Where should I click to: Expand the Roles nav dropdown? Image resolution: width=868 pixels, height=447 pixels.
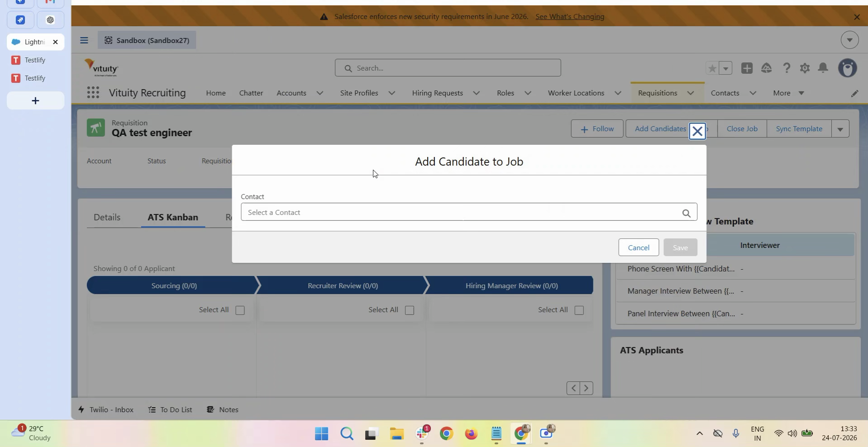click(528, 93)
